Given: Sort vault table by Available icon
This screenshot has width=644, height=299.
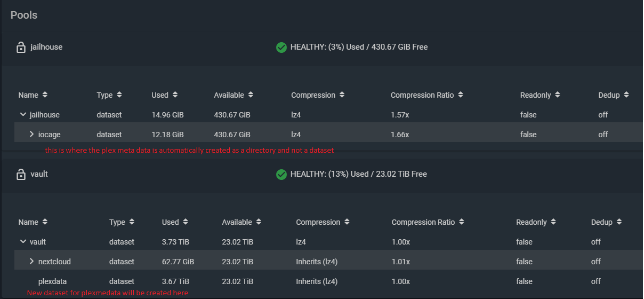Looking at the screenshot, I should pos(259,222).
